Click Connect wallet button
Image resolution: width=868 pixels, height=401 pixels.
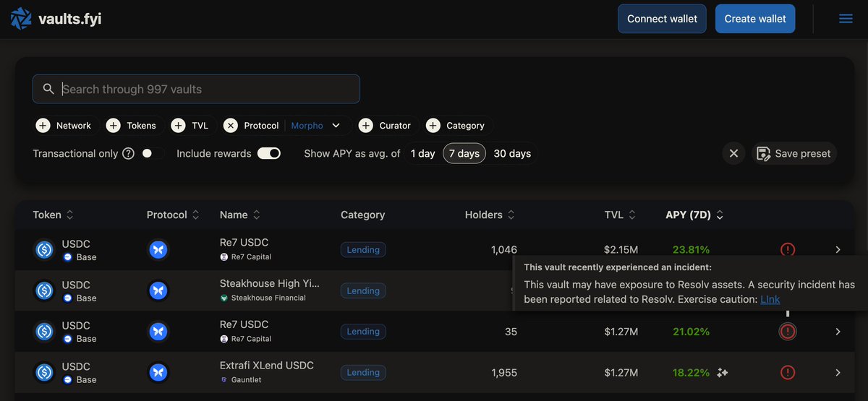662,19
